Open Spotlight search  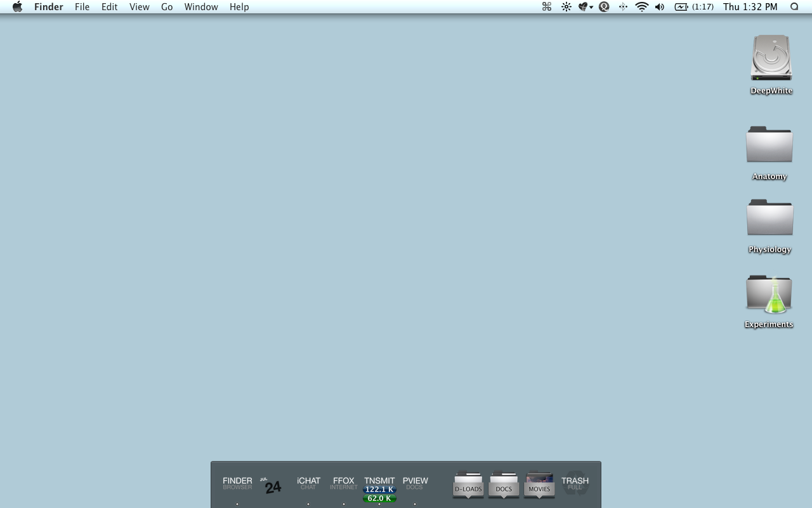[x=794, y=7]
